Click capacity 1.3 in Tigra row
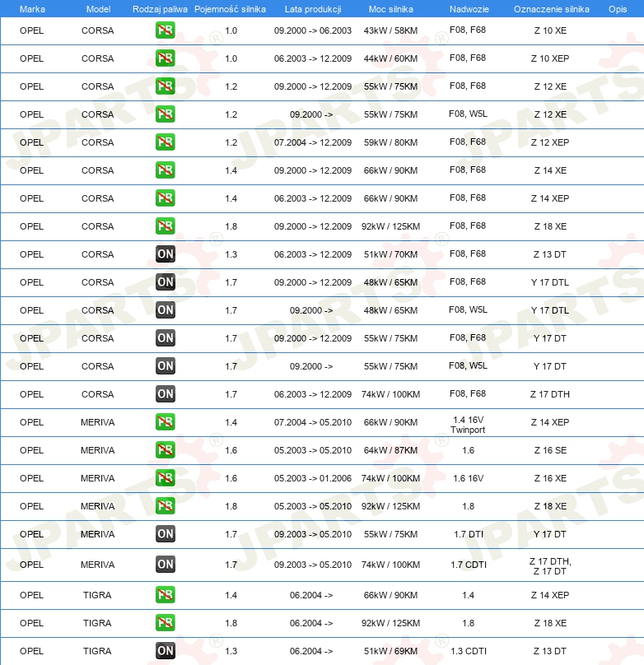The width and height of the screenshot is (644, 665). [231, 652]
